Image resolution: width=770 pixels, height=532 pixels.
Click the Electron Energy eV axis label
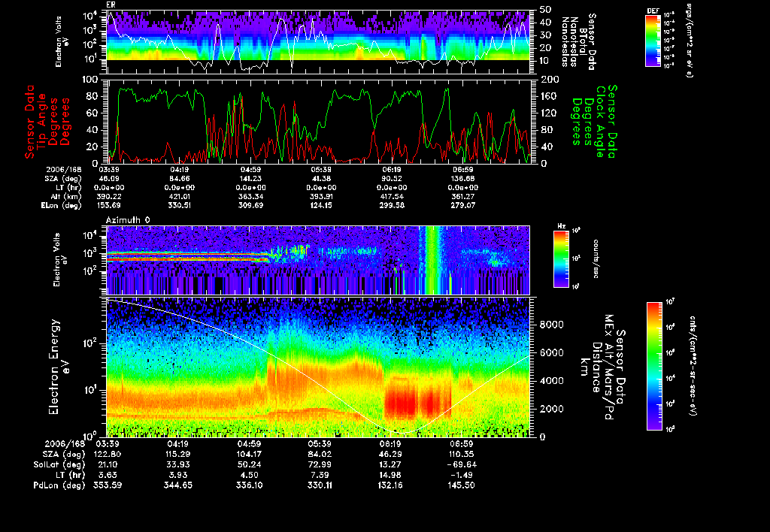pos(59,367)
